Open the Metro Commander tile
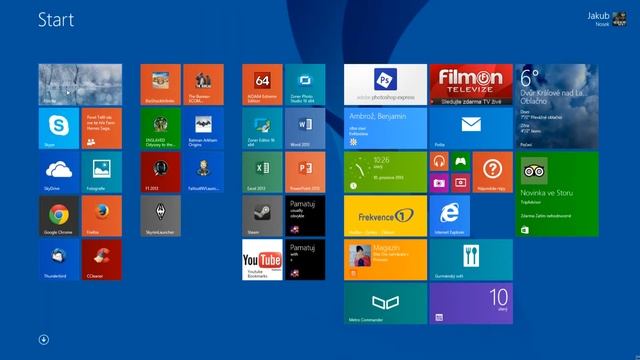This screenshot has width=640, height=360. [x=385, y=303]
